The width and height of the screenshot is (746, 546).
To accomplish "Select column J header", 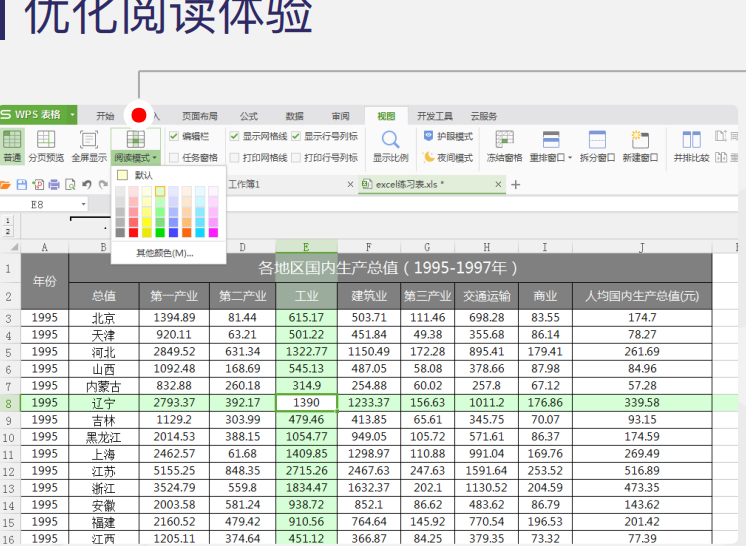I will tap(642, 247).
